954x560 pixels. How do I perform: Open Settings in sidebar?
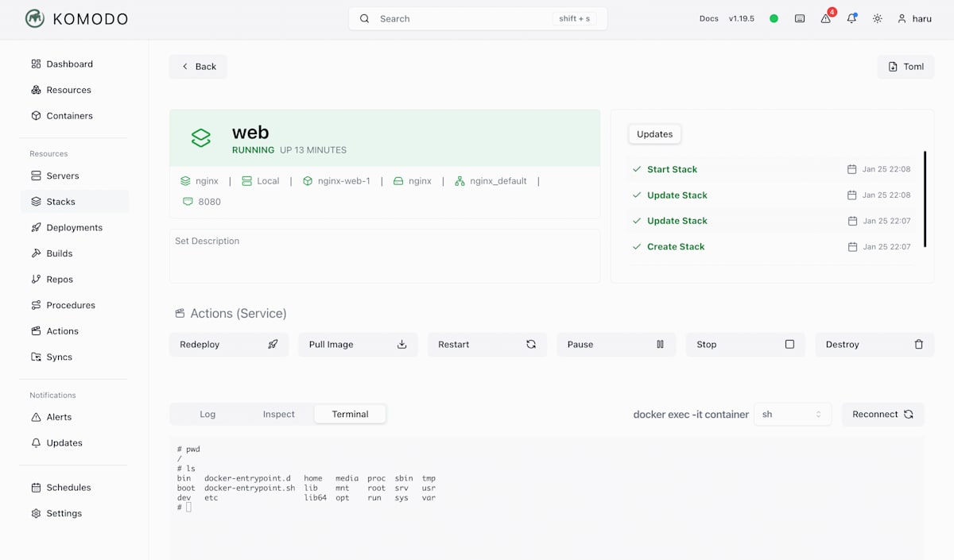click(x=75, y=513)
